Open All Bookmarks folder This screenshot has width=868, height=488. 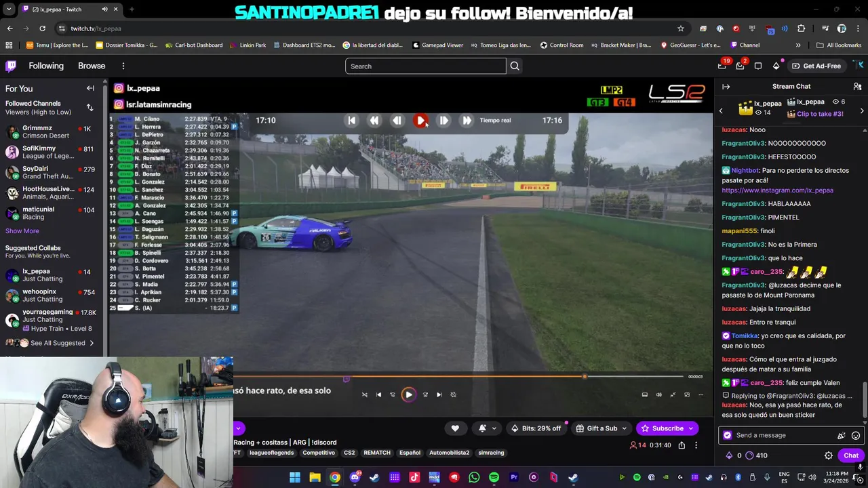[839, 45]
